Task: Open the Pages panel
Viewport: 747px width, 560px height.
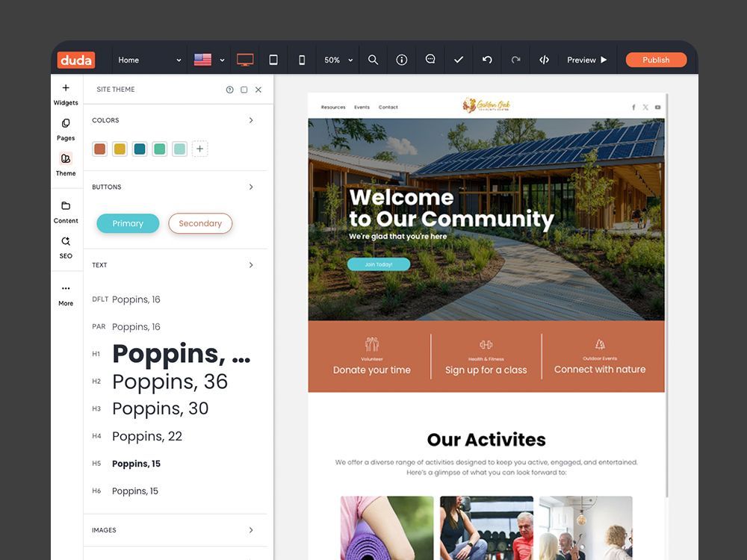Action: click(x=66, y=129)
